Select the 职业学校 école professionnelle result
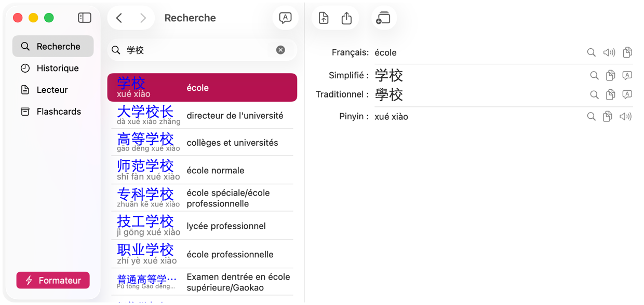 click(202, 254)
